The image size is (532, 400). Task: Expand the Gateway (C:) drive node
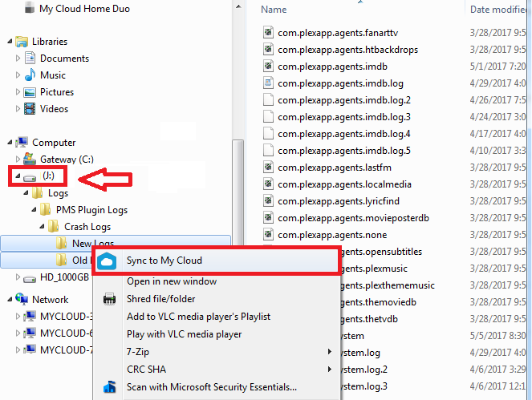[18, 159]
